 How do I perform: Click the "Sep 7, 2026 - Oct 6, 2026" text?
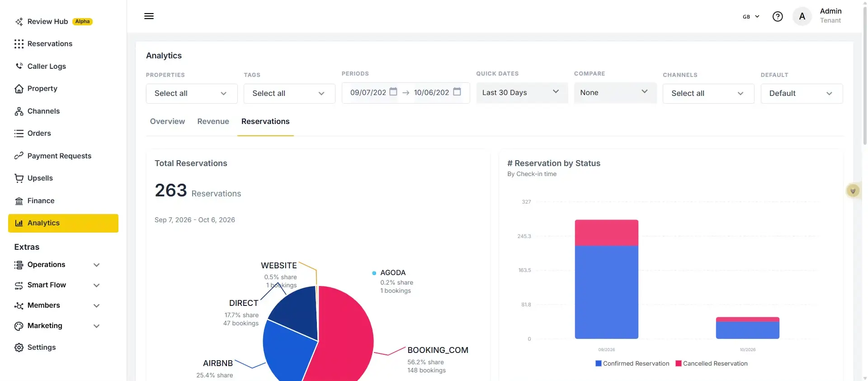[195, 220]
